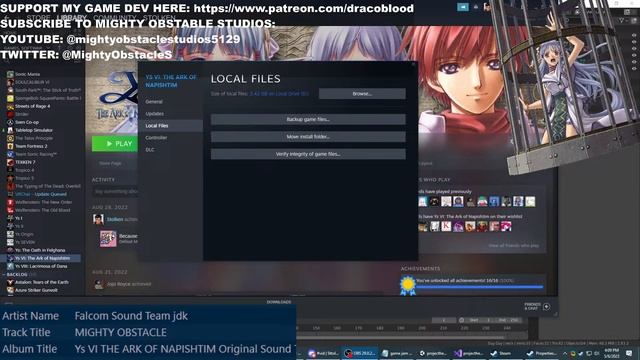The height and width of the screenshot is (360, 640).
Task: Select VRChat - Update Queued entry
Action: (41, 194)
